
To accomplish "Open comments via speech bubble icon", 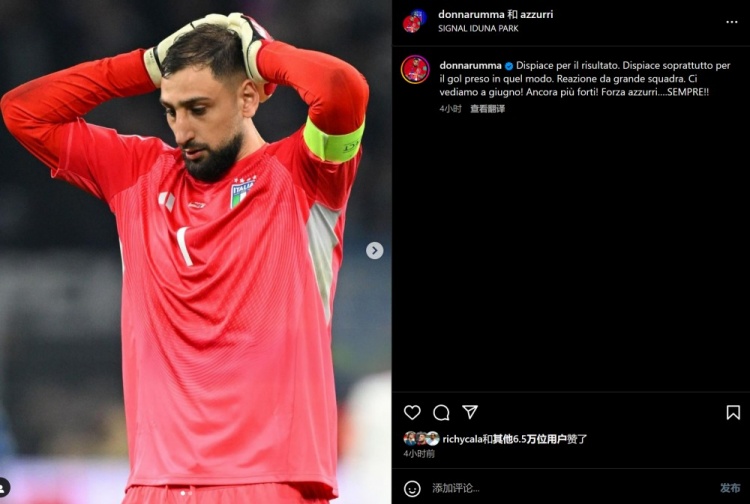I will (441, 412).
